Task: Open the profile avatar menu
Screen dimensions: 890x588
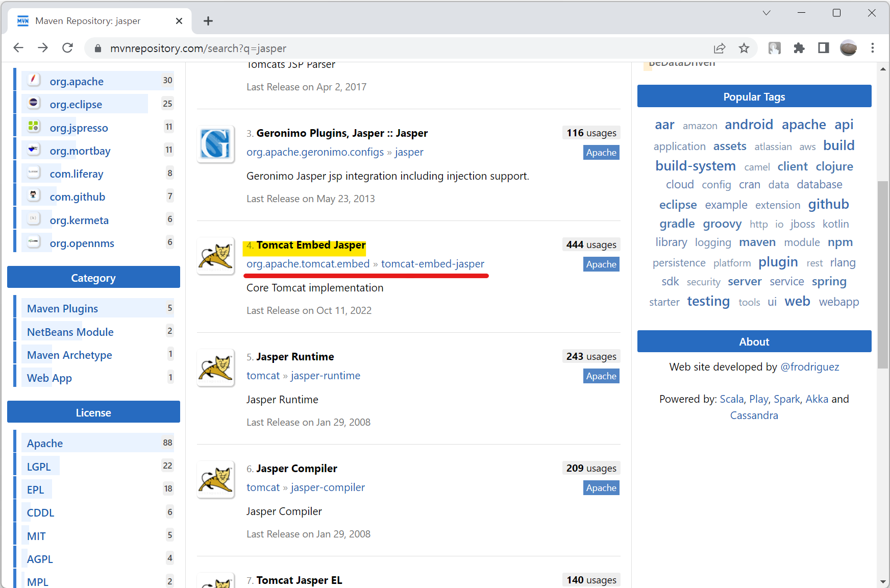Action: point(848,48)
